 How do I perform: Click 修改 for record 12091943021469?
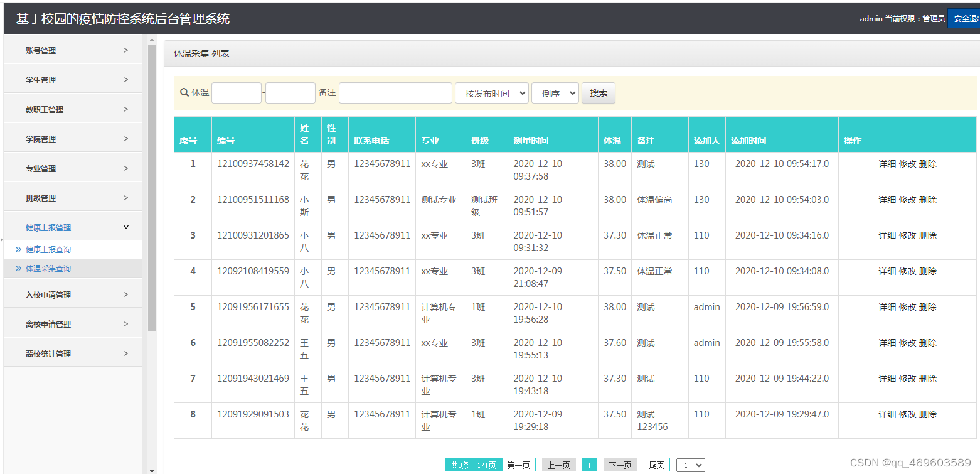pos(907,379)
